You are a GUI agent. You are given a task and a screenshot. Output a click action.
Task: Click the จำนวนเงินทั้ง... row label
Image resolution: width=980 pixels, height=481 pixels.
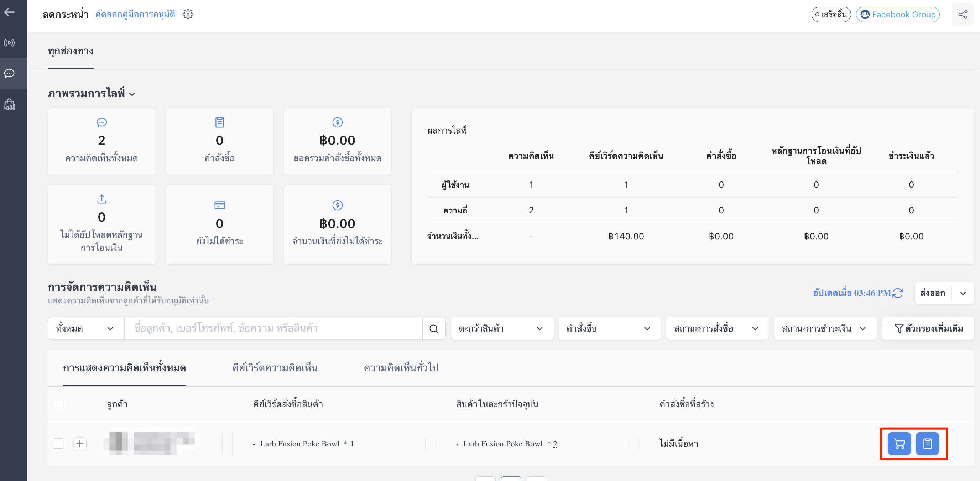coord(453,236)
